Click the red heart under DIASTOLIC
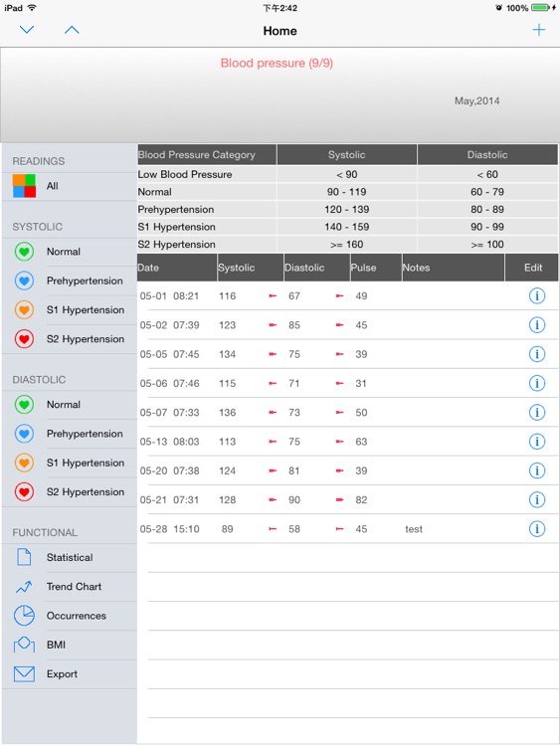The height and width of the screenshot is (746, 560). (x=24, y=492)
